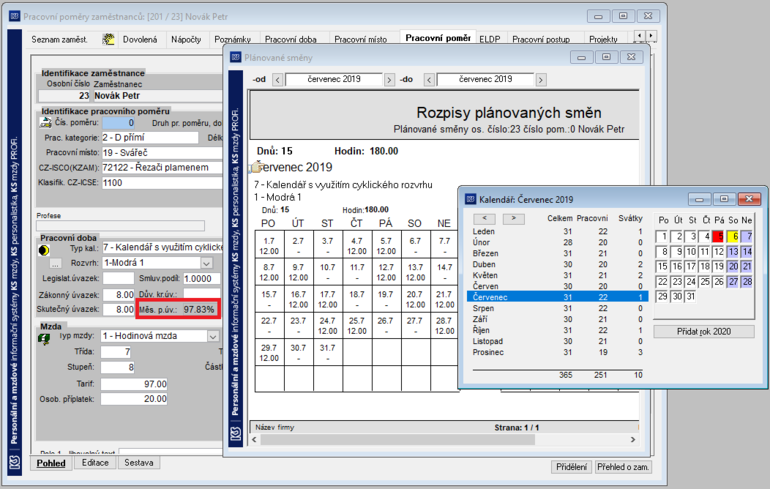Open the Nápočty tab
770x489 pixels.
coord(186,40)
